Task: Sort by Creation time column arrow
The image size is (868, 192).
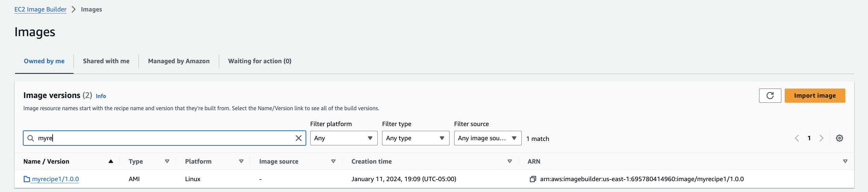Action: coord(510,162)
